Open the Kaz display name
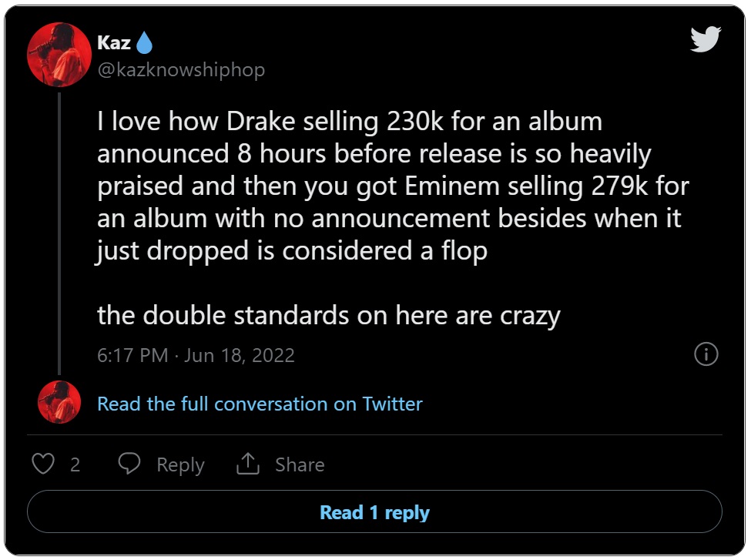751x560 pixels. pos(114,42)
